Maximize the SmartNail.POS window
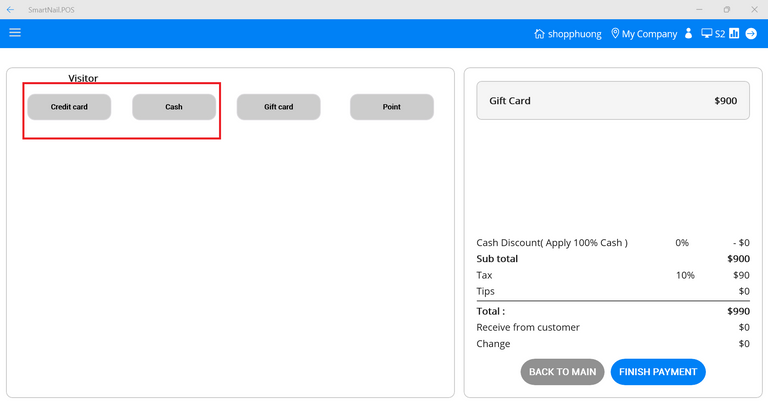The height and width of the screenshot is (402, 768). 726,9
